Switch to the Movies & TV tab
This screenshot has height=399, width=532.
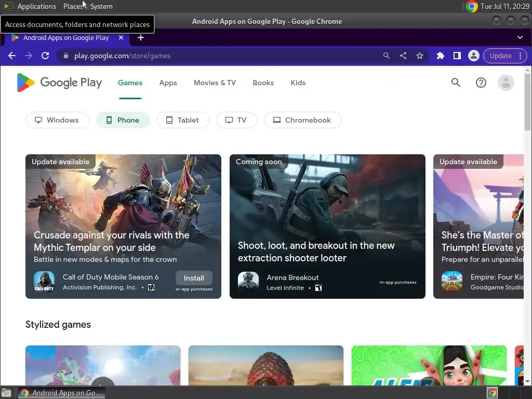coord(215,83)
